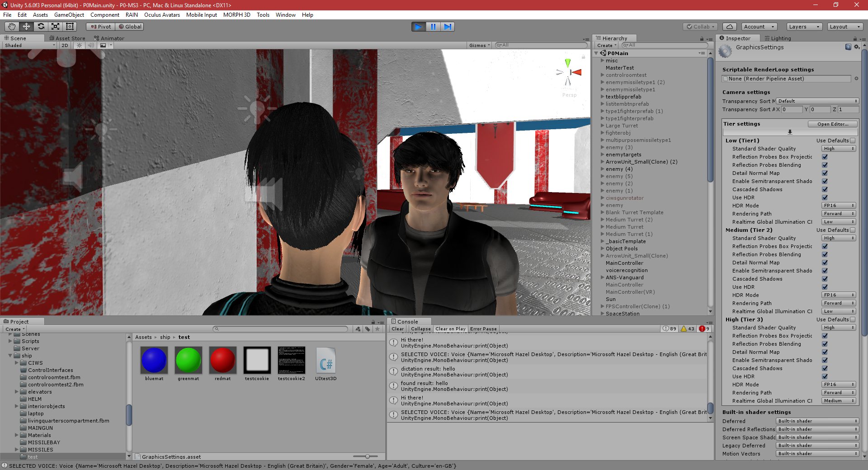Toggle Medium Tier 2 Use Defaults checkbox
868x470 pixels.
pyautogui.click(x=853, y=230)
